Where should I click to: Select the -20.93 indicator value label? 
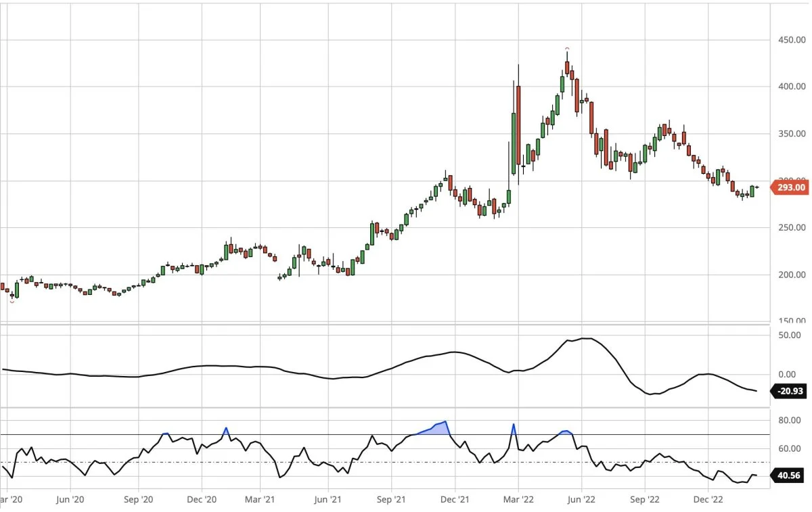pos(790,391)
